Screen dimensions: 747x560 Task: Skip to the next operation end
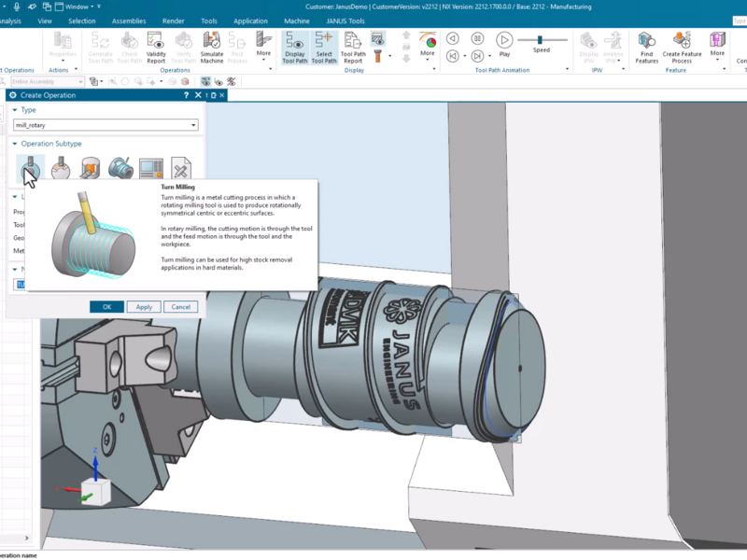click(x=477, y=56)
